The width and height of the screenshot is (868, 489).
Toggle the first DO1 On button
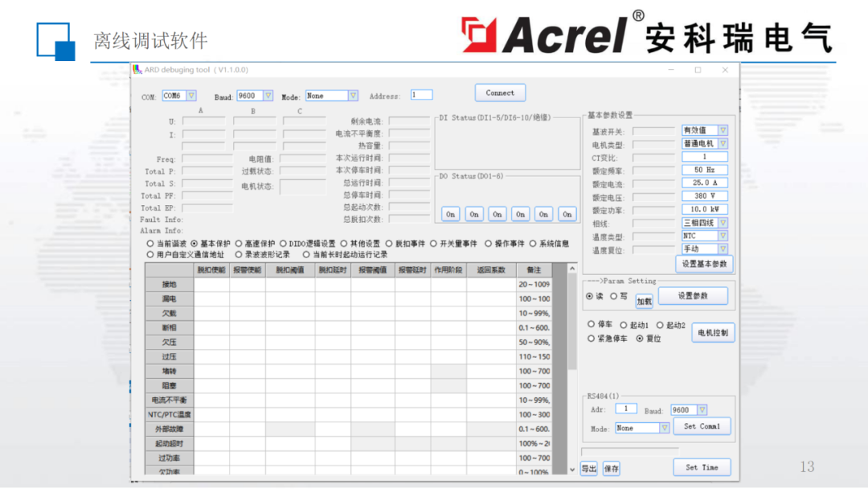click(450, 214)
